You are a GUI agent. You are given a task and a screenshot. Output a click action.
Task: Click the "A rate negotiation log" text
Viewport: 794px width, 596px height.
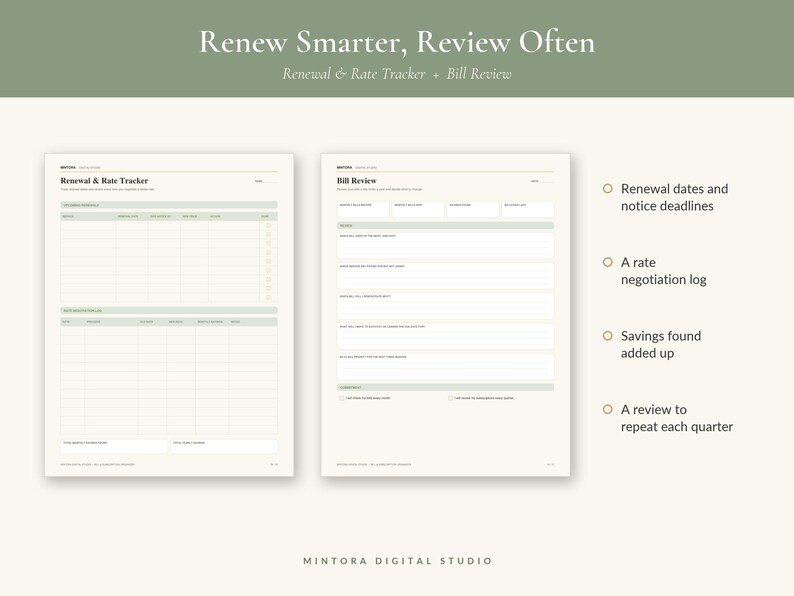663,271
